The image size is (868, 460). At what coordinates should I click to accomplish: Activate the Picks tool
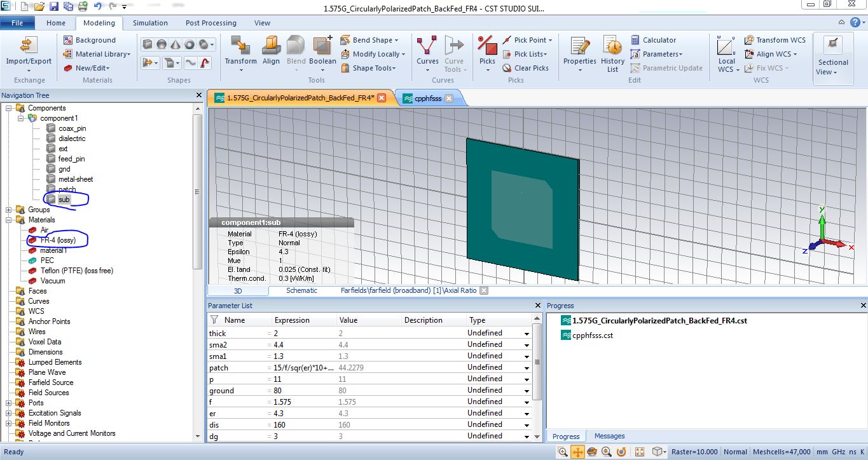tap(487, 54)
